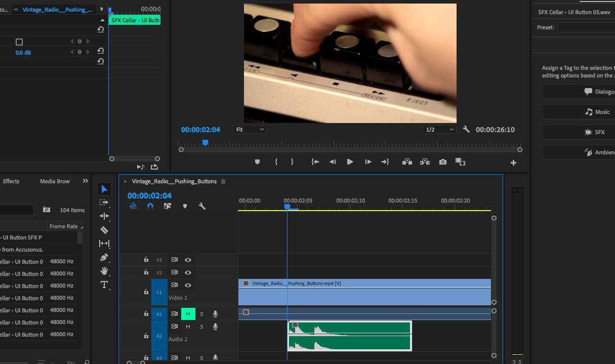Image resolution: width=615 pixels, height=364 pixels.
Task: Assign the Music audio tag
Action: coord(579,112)
